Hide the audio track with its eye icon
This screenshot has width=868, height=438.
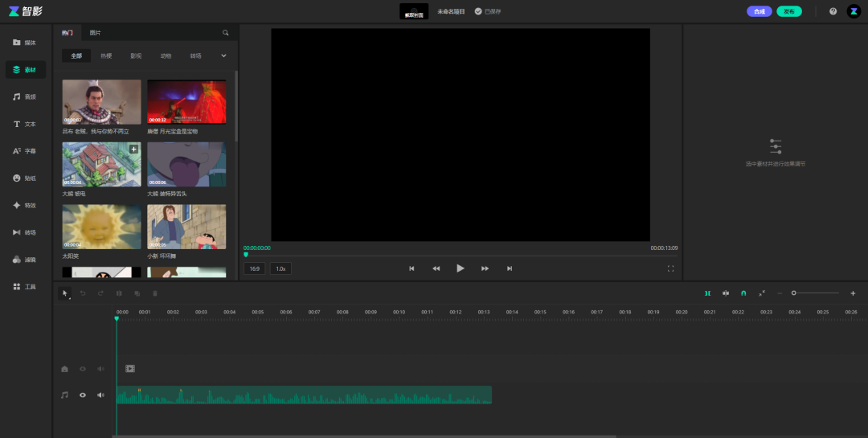[x=82, y=395]
